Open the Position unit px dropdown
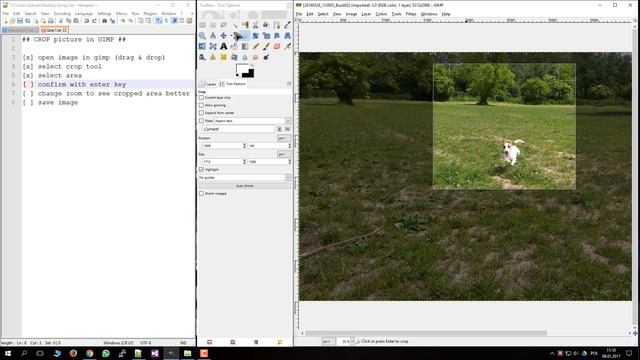This screenshot has width=640, height=360. click(x=284, y=138)
